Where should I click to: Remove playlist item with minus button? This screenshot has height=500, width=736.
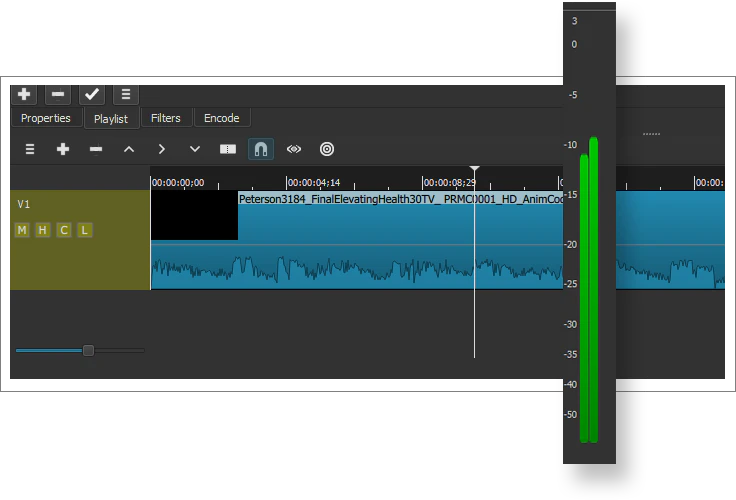[58, 94]
